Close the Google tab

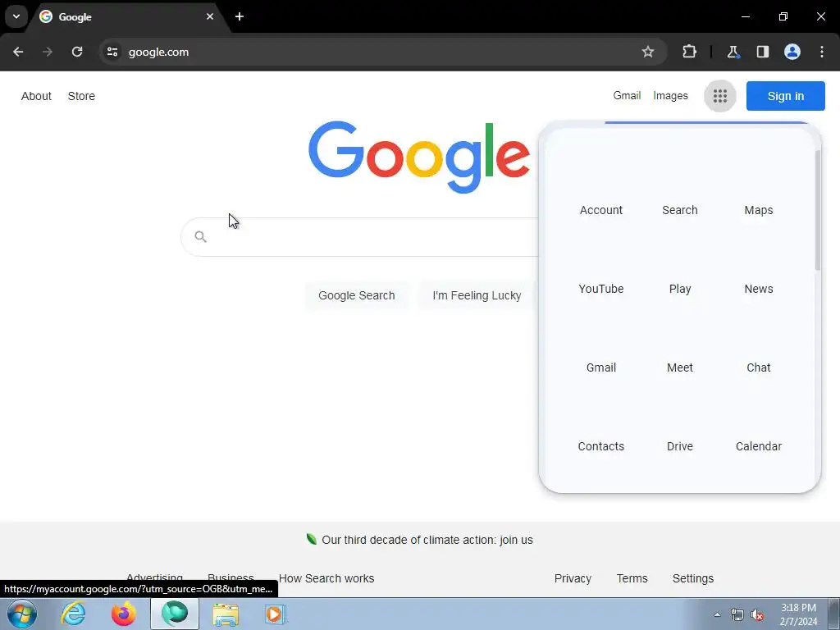coord(210,16)
